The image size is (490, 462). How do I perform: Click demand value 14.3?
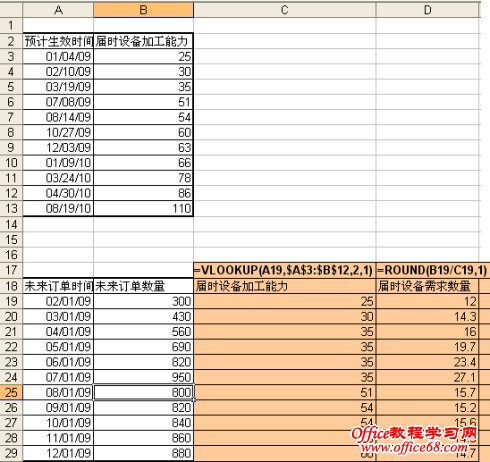click(428, 317)
